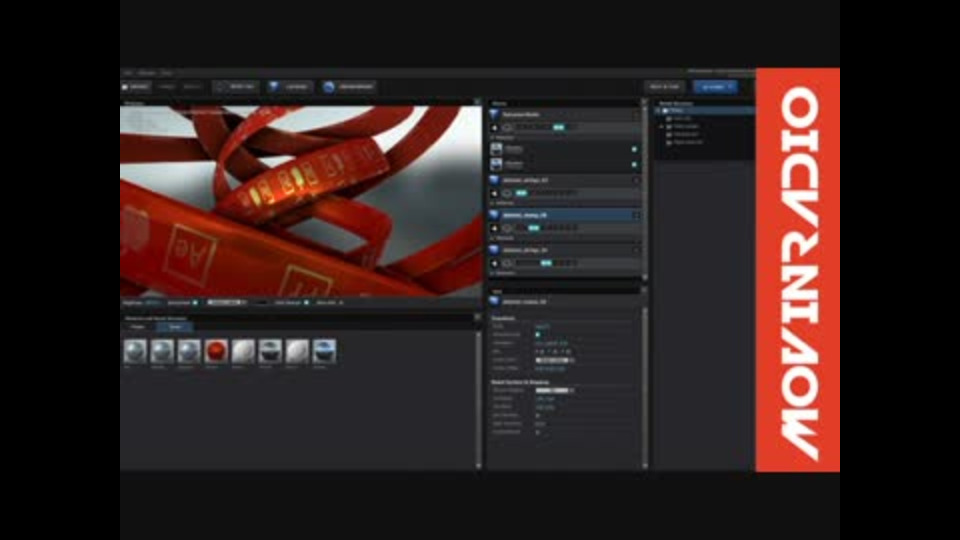Select the highlighted blue scene group row
This screenshot has height=540, width=960.
pos(564,215)
